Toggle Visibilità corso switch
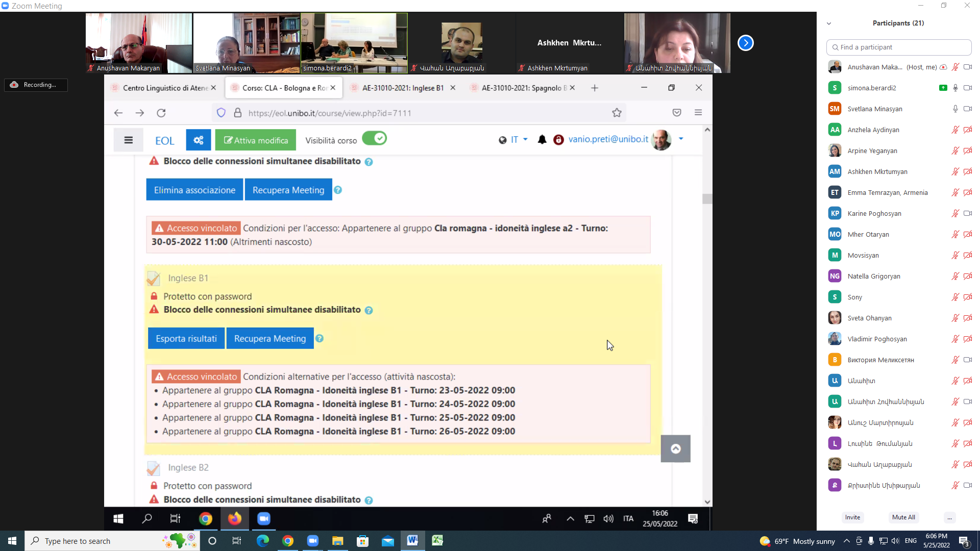This screenshot has height=551, width=980. pos(375,138)
